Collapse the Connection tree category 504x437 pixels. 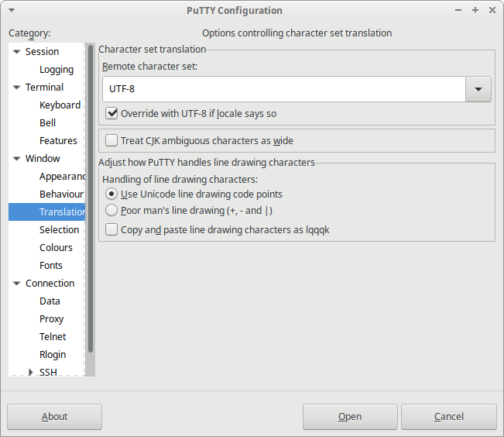tap(17, 284)
